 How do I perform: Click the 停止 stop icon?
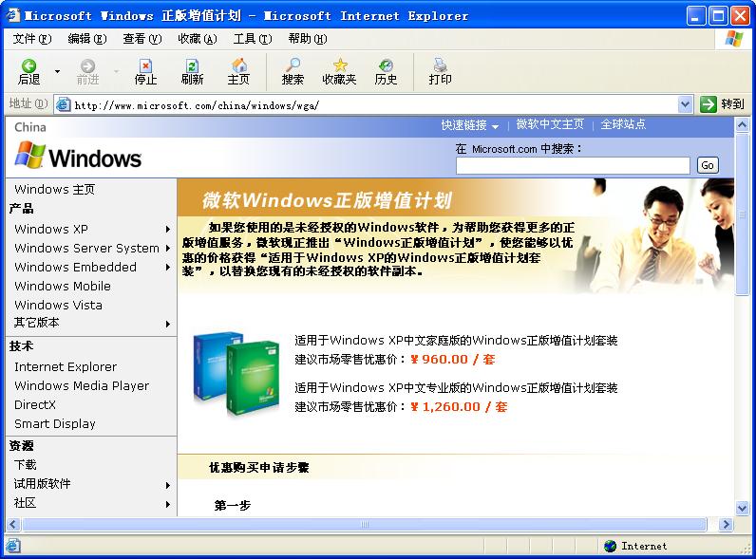tap(145, 66)
